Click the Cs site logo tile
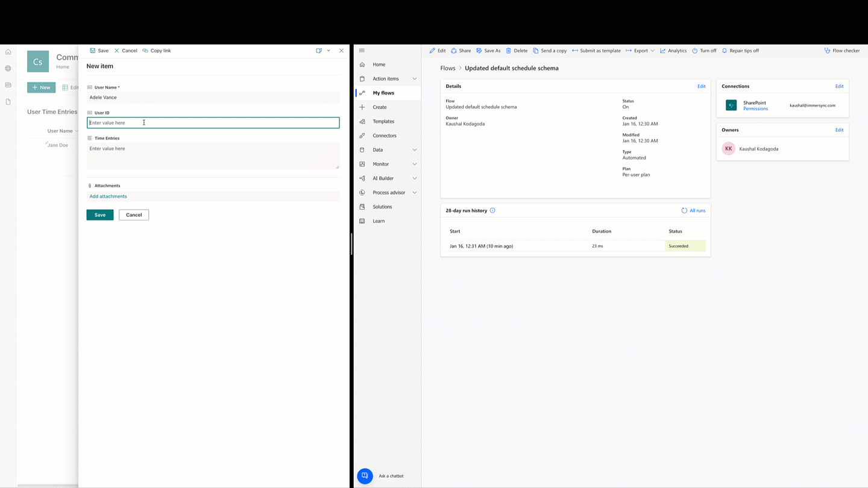The width and height of the screenshot is (868, 488). [38, 61]
